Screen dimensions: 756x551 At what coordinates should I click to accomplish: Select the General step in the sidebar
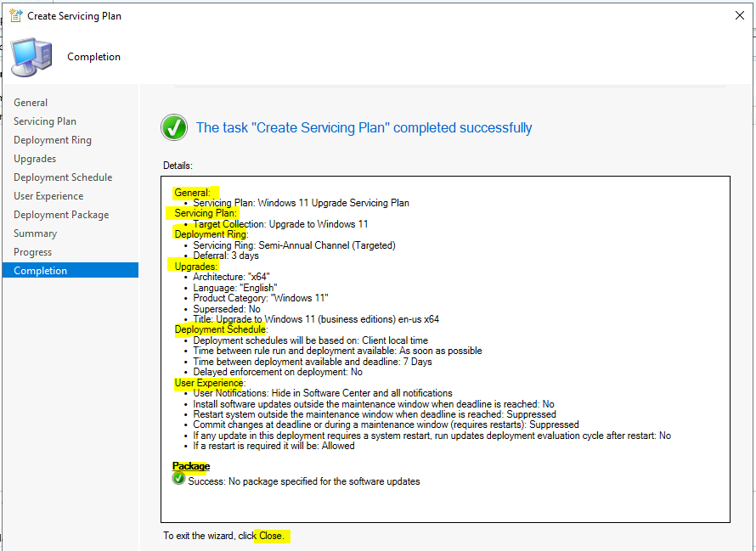pyautogui.click(x=31, y=103)
